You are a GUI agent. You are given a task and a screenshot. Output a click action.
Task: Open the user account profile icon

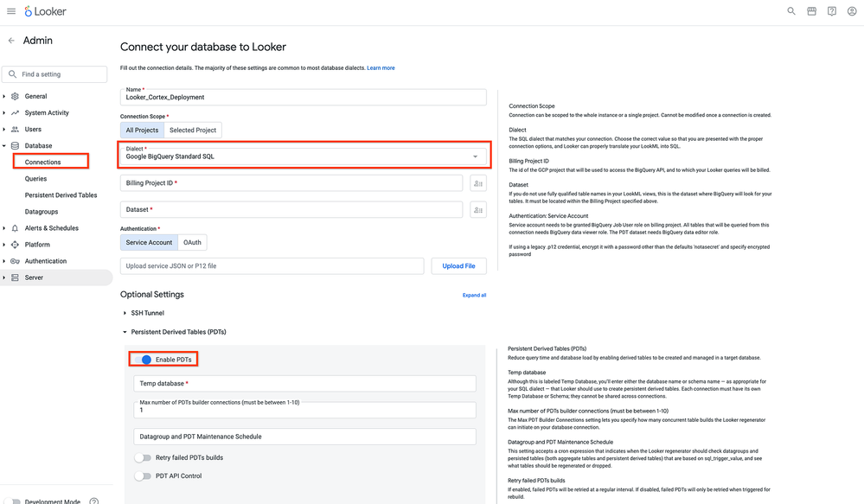(x=852, y=11)
